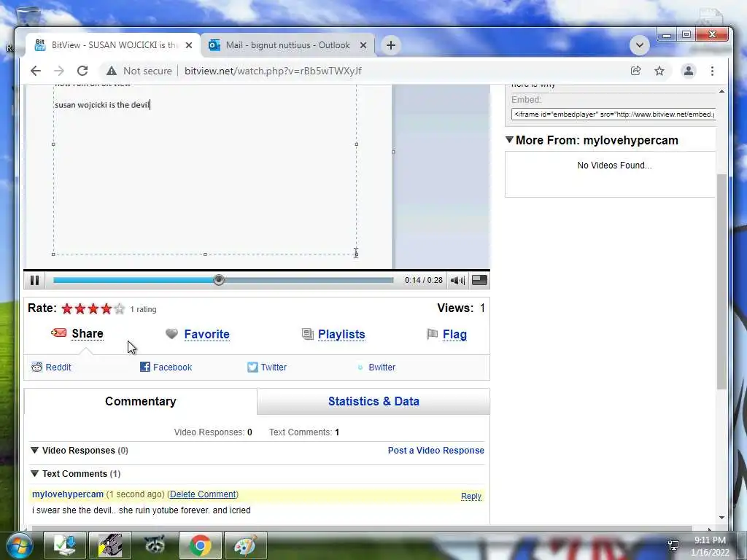Click the video progress slider handle
Image resolution: width=747 pixels, height=560 pixels.
219,280
